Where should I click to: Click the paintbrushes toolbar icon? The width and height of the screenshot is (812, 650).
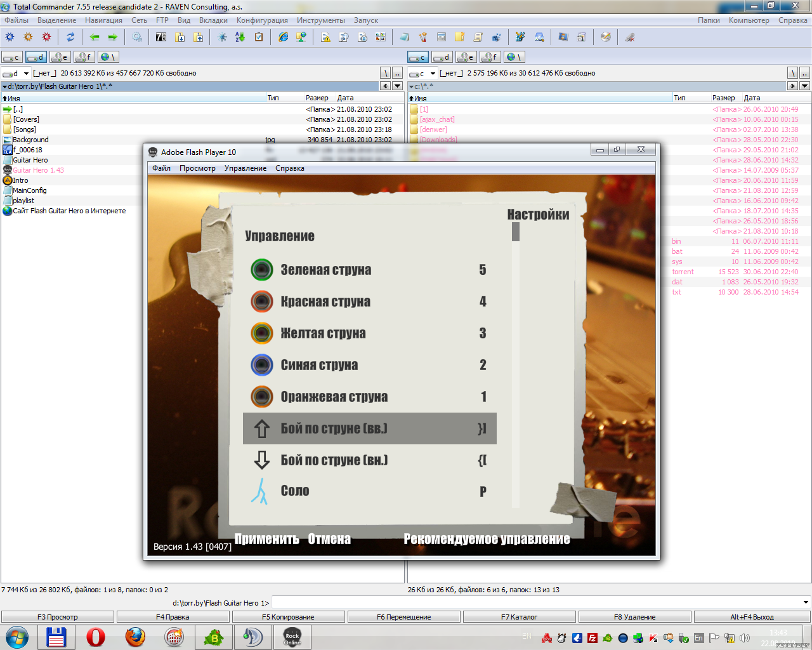tap(423, 37)
